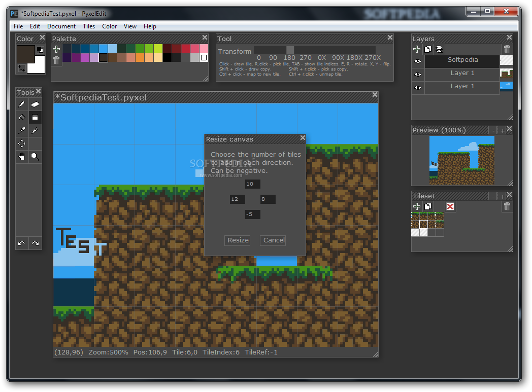The image size is (532, 392).
Task: Add a new layer in Layers panel
Action: click(x=417, y=49)
